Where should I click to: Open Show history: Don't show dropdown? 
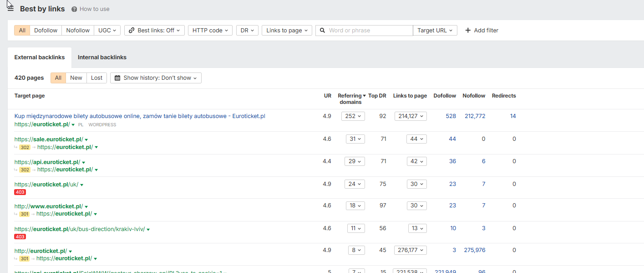pyautogui.click(x=156, y=78)
